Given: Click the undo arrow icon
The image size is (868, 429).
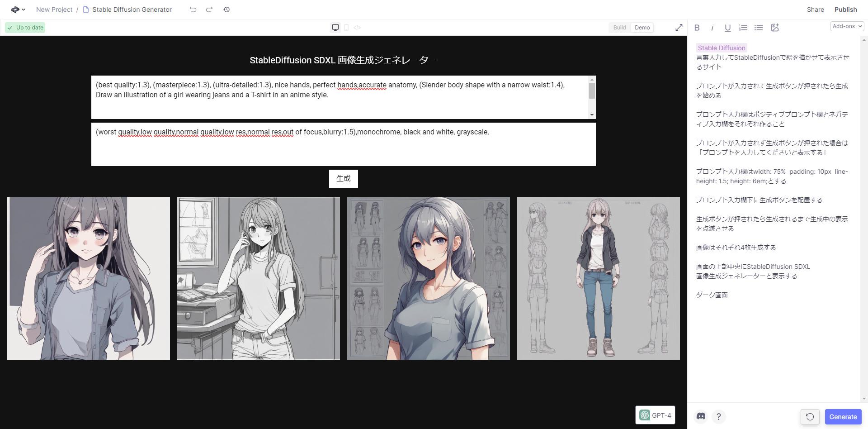Looking at the screenshot, I should tap(193, 10).
